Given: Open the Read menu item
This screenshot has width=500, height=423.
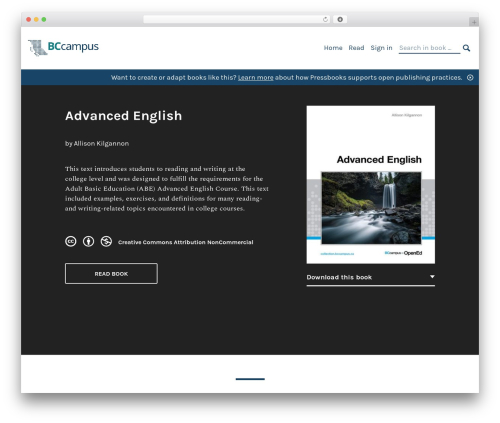Looking at the screenshot, I should [356, 48].
